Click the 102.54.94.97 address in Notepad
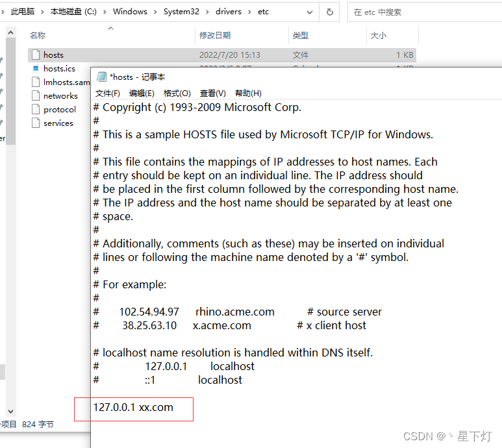Screen dimensions: 502x448 (149, 312)
